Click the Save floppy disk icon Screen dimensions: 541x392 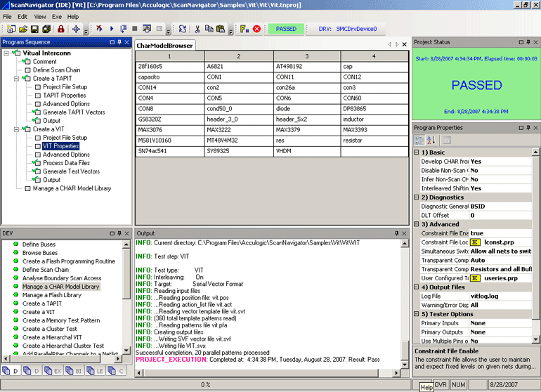pyautogui.click(x=34, y=29)
